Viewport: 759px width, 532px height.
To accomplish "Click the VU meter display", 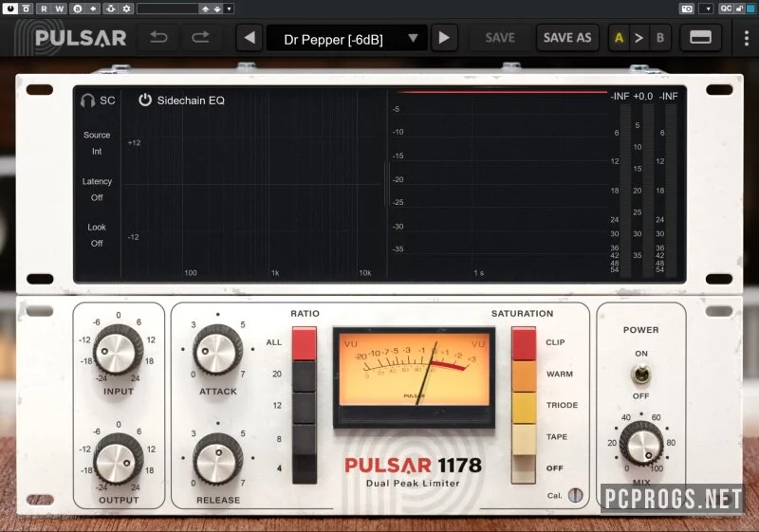I will pyautogui.click(x=414, y=377).
